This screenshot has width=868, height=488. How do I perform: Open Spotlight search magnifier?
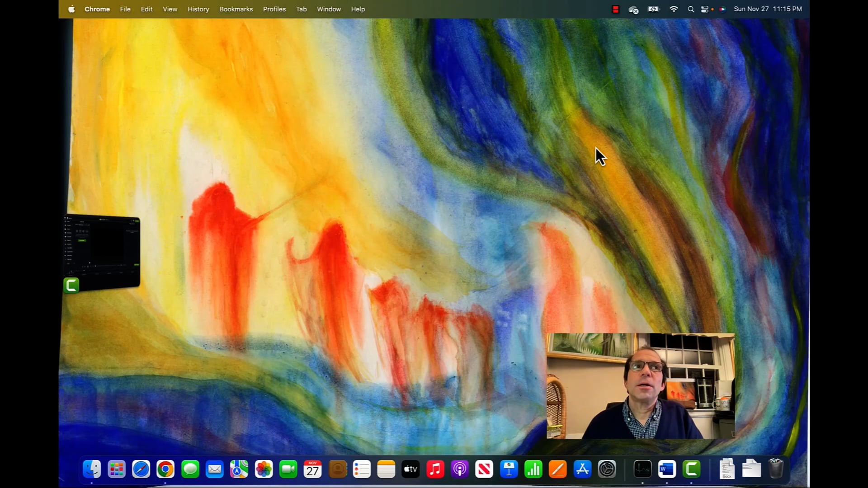pos(691,9)
